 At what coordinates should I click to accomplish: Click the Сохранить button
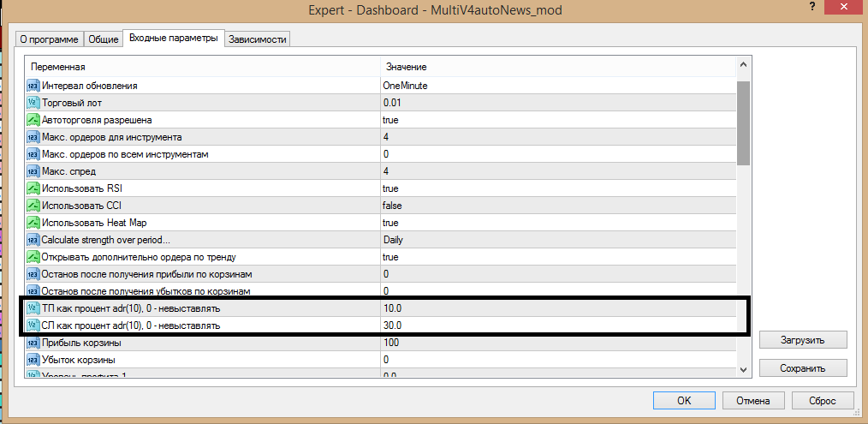pos(803,368)
